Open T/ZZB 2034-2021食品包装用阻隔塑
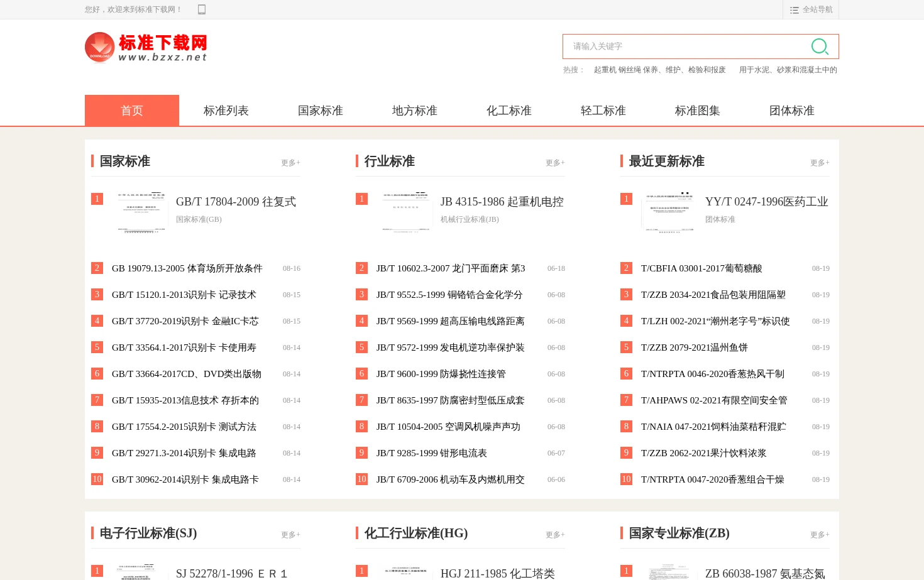Image resolution: width=924 pixels, height=580 pixels. pyautogui.click(x=713, y=295)
